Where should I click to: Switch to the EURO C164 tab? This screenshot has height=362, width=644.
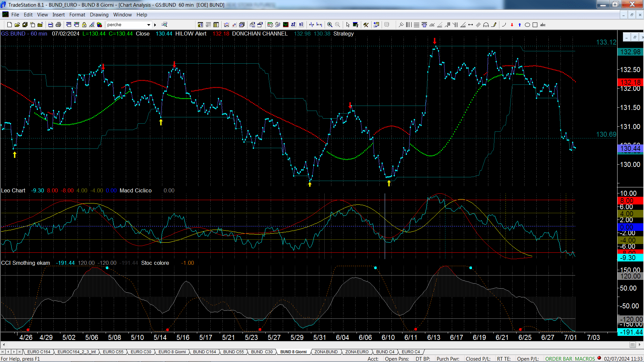pos(39,352)
